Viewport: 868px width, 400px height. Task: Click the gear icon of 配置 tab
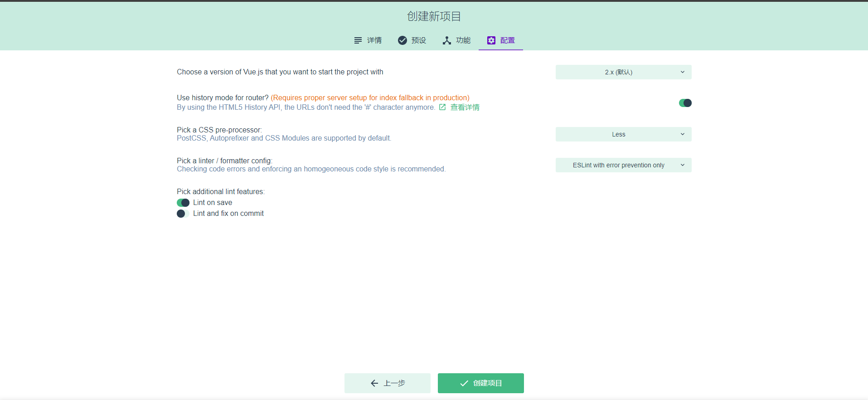[x=491, y=40]
